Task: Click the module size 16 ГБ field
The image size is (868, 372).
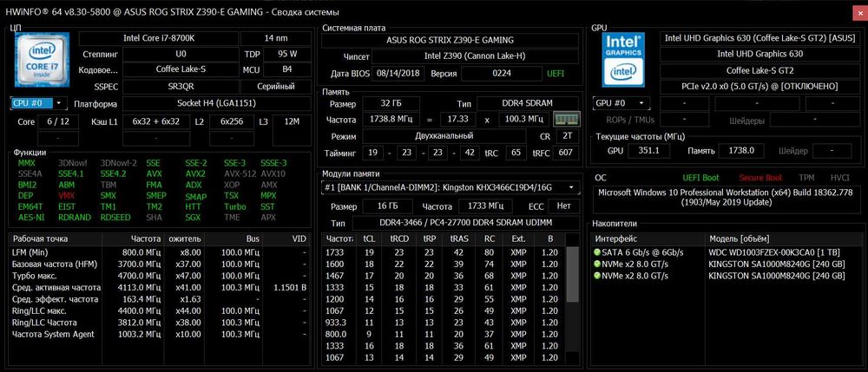Action: [387, 206]
